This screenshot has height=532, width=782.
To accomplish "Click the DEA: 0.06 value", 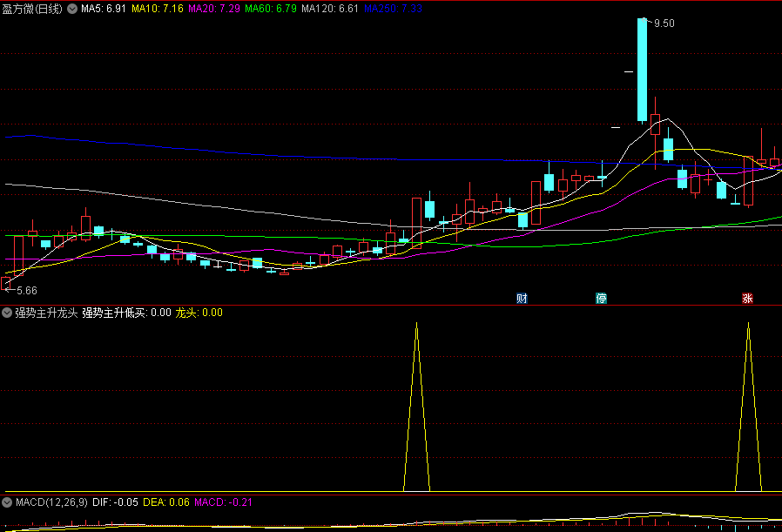I will pos(166,502).
